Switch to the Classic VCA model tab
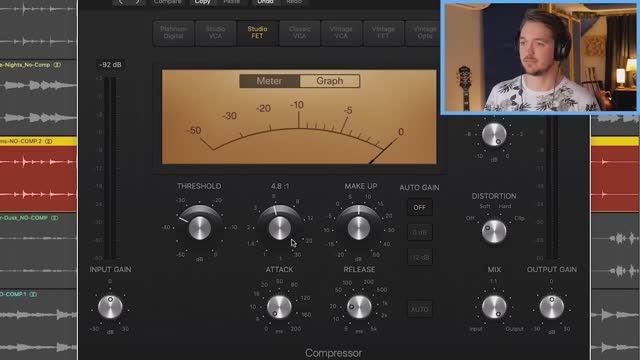640x360 pixels. (x=300, y=33)
